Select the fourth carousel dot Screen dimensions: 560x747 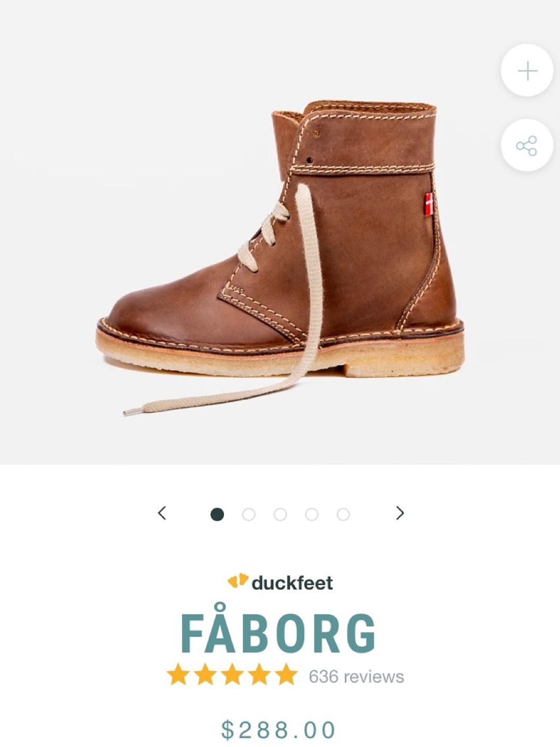[x=312, y=514]
